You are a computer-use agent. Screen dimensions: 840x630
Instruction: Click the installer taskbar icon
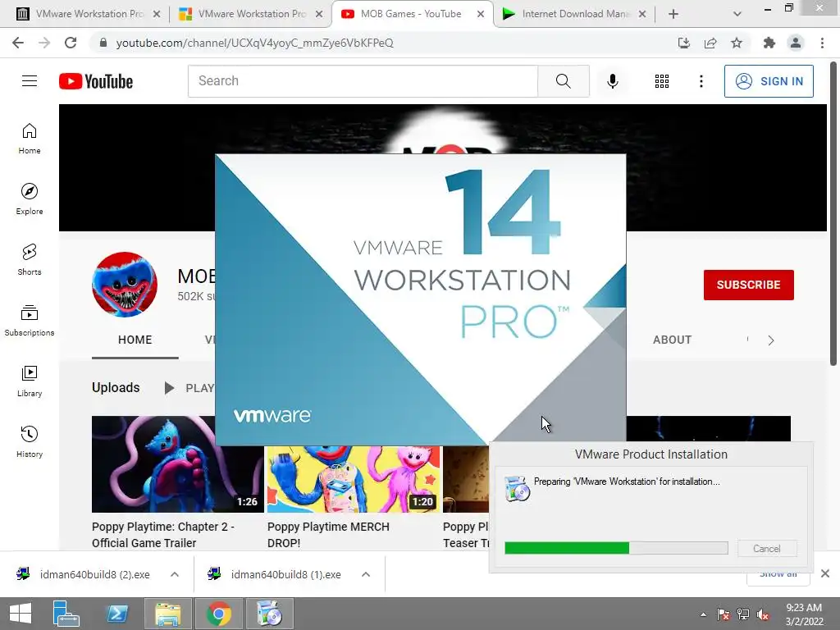(269, 614)
